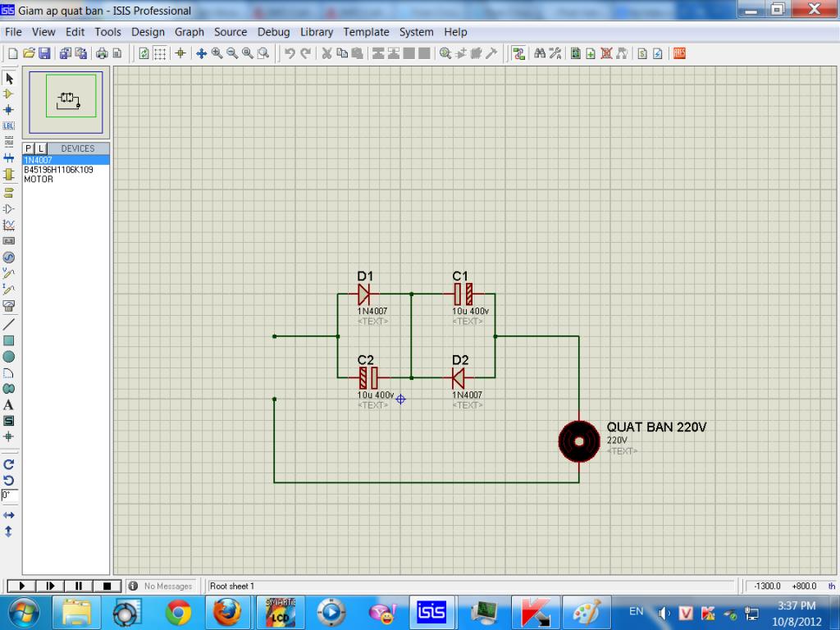Click the overview thumbnail of the schematic
The image size is (840, 630).
(66, 102)
